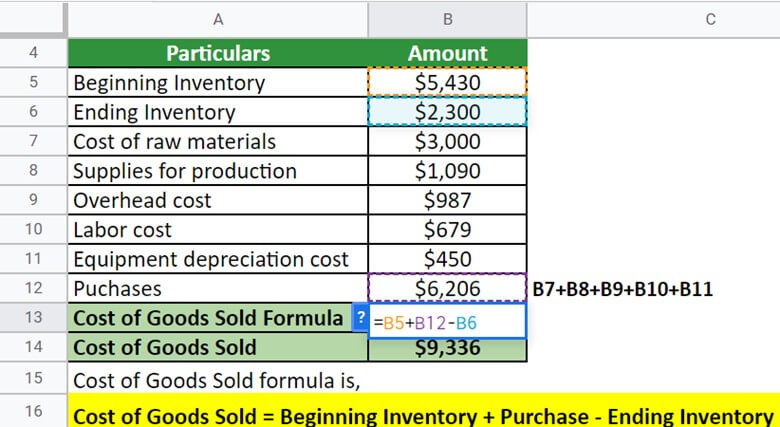780x427 pixels.
Task: Click the Ending Inventory amount $2,300 cell
Action: tap(447, 111)
